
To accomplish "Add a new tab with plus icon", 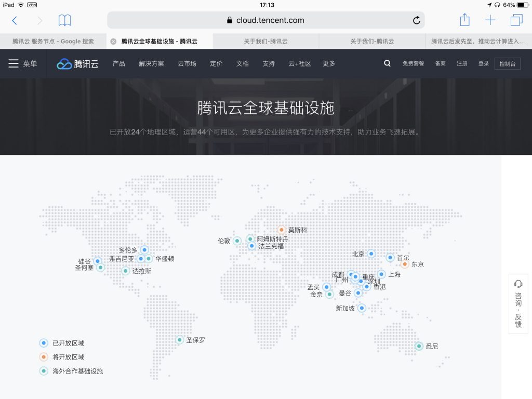I will click(490, 20).
